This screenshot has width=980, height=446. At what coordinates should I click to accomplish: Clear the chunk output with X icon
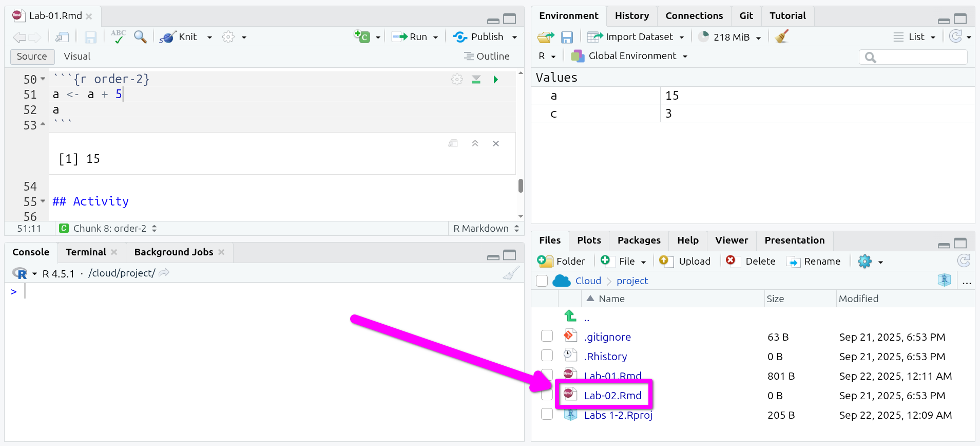496,143
